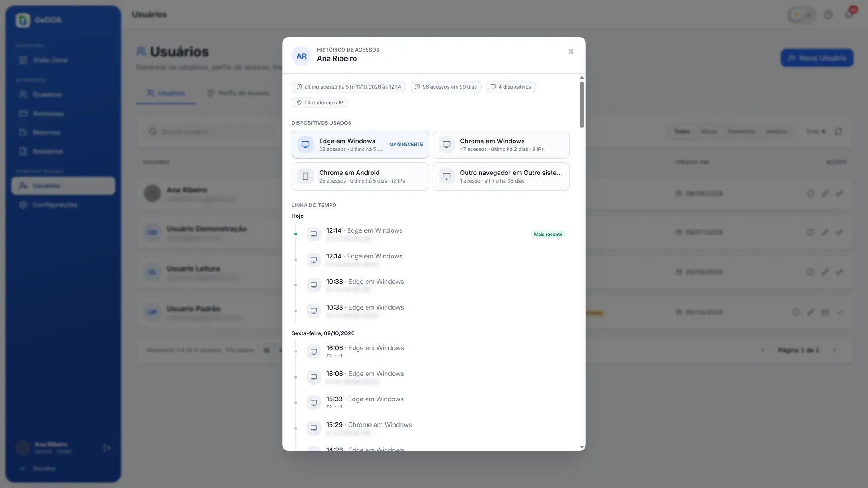Open the Outro navegador device card
Image resolution: width=868 pixels, height=488 pixels.
[x=501, y=176]
